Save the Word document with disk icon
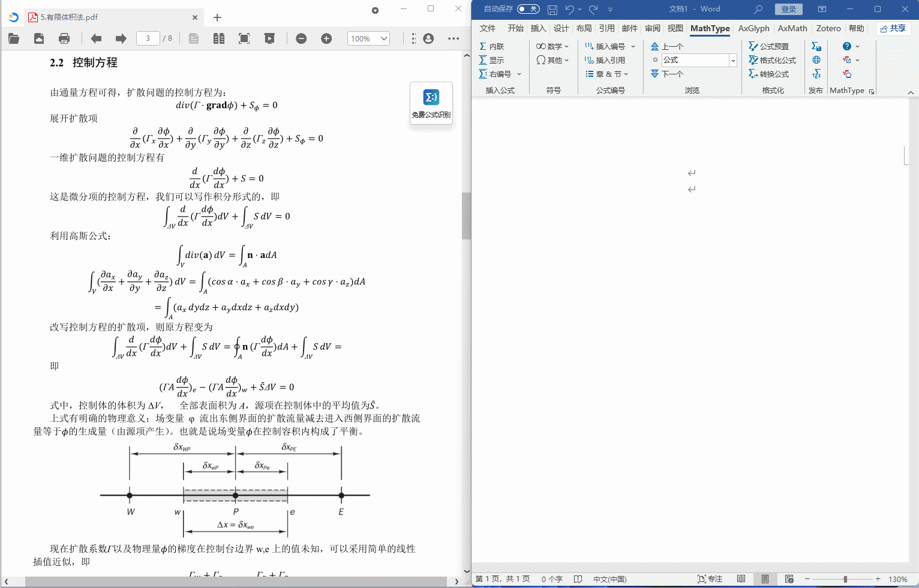Image resolution: width=919 pixels, height=588 pixels. click(552, 9)
